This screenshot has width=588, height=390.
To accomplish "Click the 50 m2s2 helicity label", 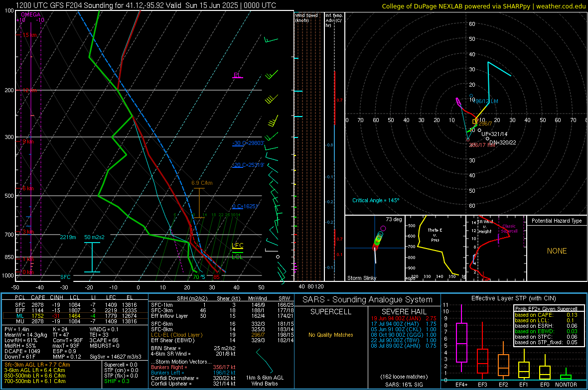I will 94,237.
